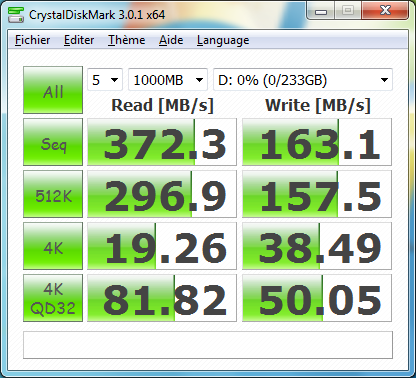Select the Seq write result 163.1
Viewport: 416px width, 378px height.
point(317,142)
